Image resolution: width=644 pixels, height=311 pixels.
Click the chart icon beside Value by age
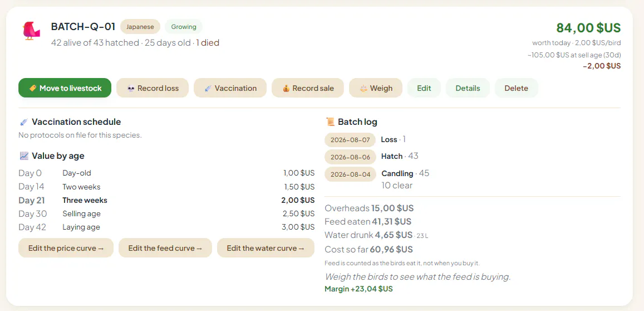[24, 156]
